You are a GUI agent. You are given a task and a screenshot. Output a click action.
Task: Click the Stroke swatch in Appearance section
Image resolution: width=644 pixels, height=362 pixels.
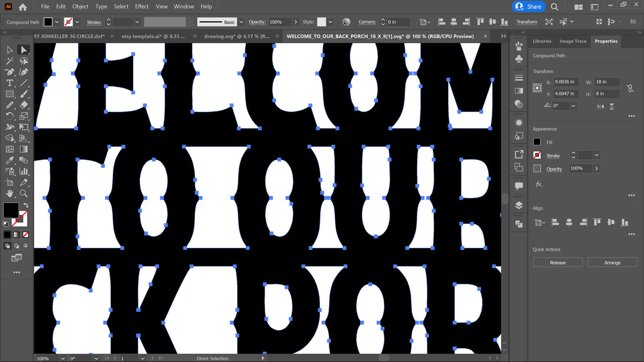(537, 155)
